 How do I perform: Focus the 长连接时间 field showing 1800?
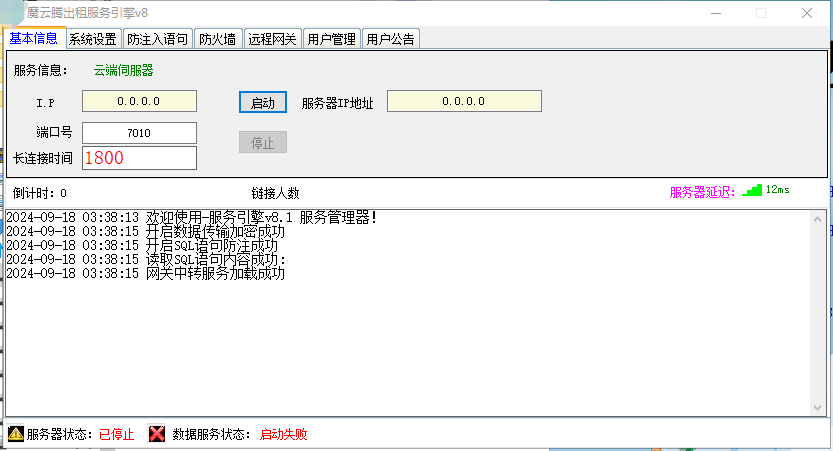[x=139, y=158]
